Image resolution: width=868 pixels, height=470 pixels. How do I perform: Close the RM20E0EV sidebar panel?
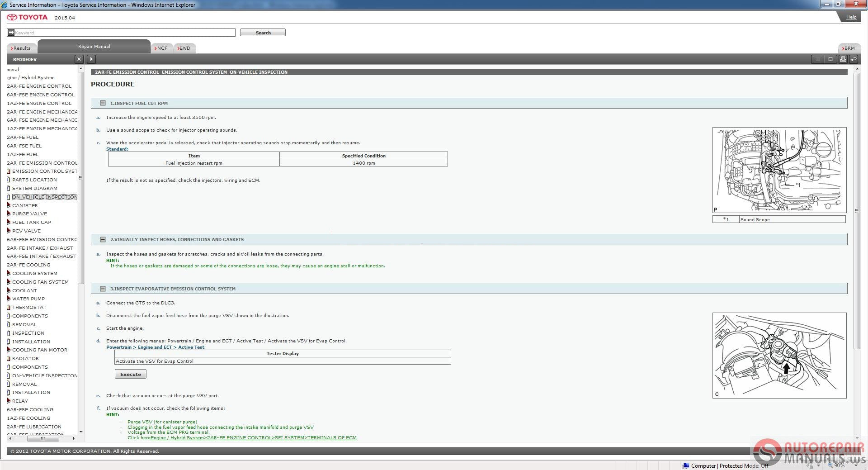coord(79,59)
